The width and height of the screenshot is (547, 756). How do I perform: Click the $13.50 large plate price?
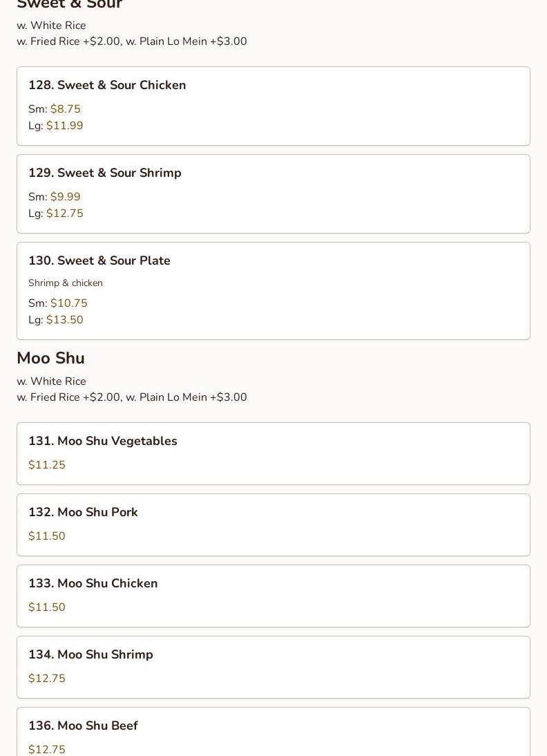pyautogui.click(x=65, y=320)
